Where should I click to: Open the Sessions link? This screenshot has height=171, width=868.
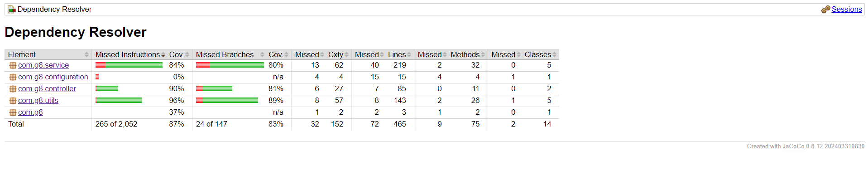pos(847,9)
